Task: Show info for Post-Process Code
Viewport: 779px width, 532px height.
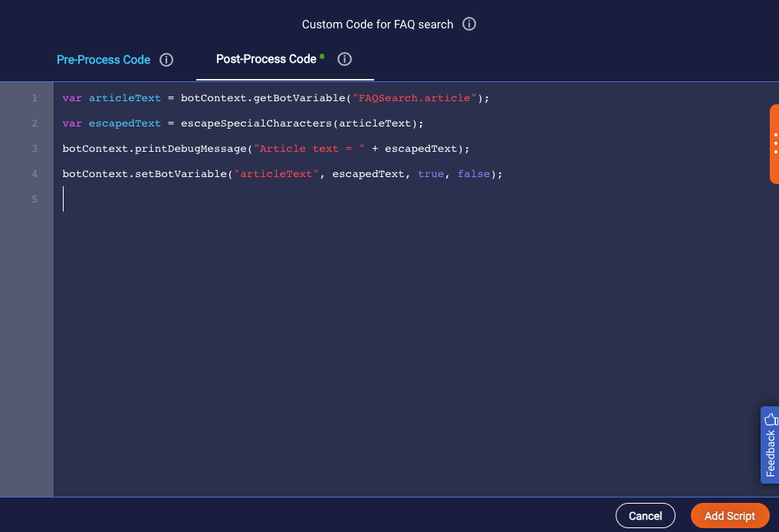Action: tap(344, 59)
